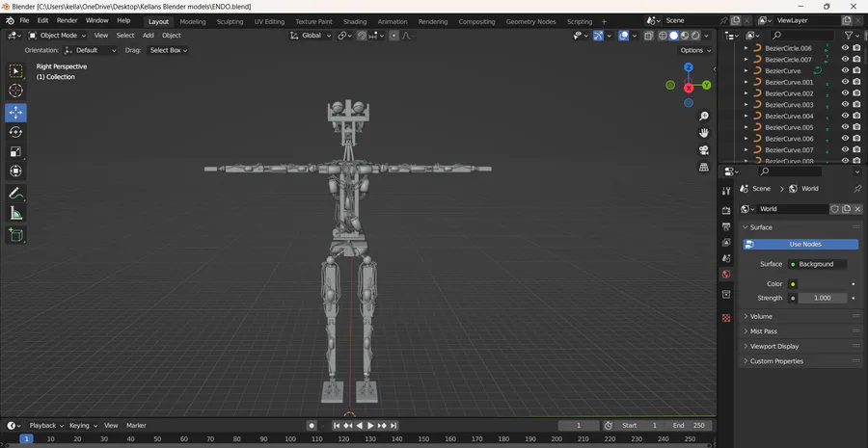The height and width of the screenshot is (448, 868).
Task: Switch to the Shading workspace tab
Action: pyautogui.click(x=355, y=21)
